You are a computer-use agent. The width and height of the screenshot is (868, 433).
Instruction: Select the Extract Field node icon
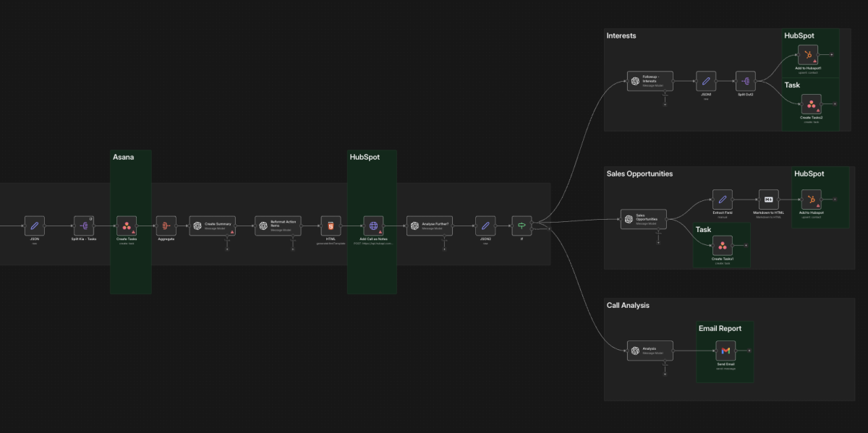(x=723, y=199)
